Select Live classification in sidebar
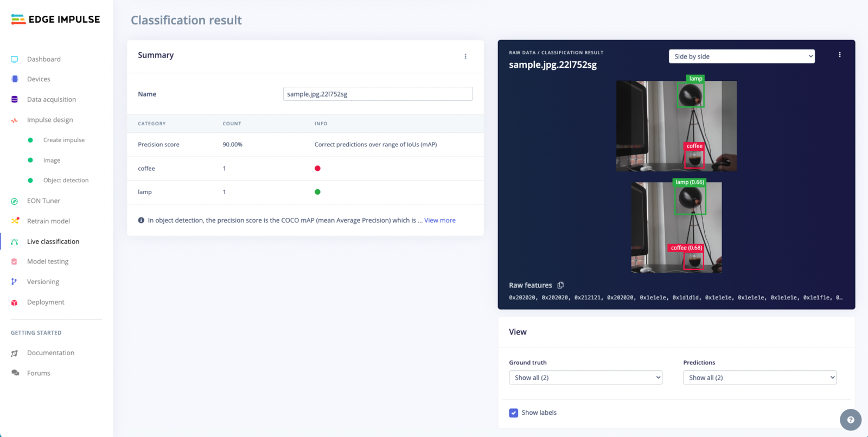The image size is (868, 437). pos(53,242)
